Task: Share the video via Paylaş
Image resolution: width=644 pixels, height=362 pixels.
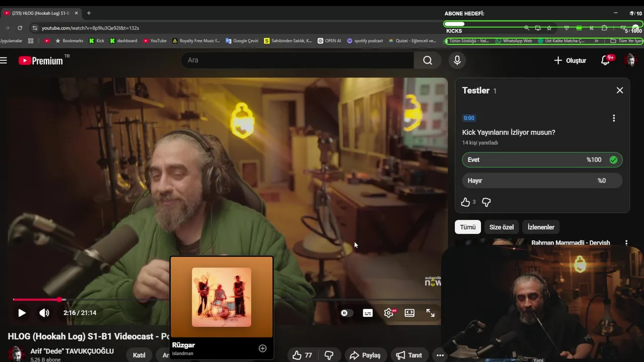Action: [365, 355]
